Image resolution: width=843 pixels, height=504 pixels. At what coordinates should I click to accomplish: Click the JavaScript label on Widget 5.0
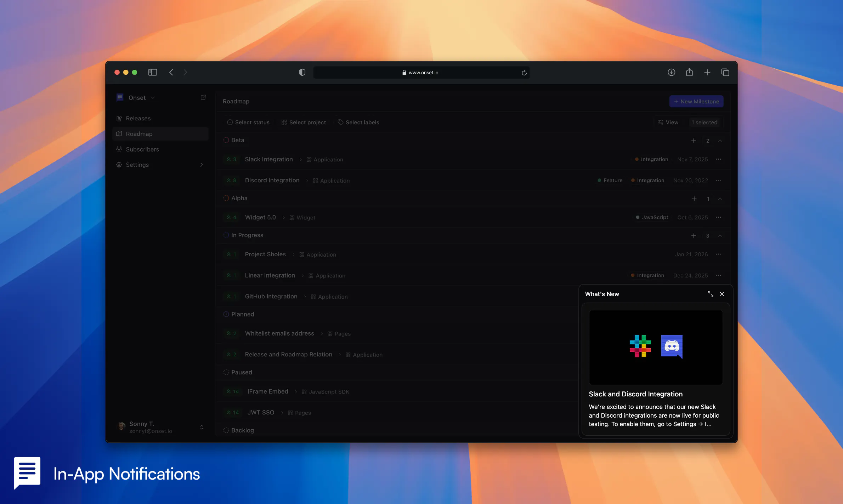(x=652, y=217)
